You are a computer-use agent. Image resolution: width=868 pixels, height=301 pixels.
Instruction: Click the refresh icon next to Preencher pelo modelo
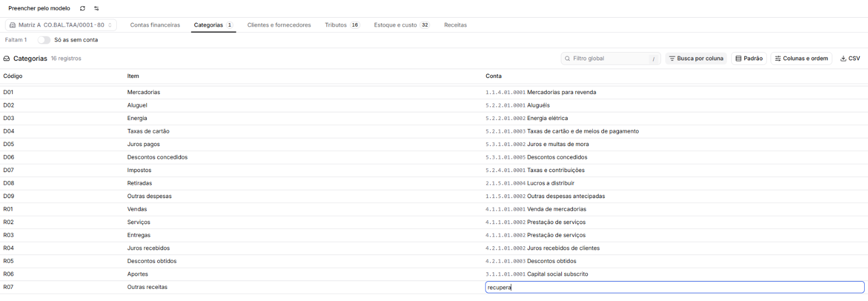pyautogui.click(x=82, y=8)
